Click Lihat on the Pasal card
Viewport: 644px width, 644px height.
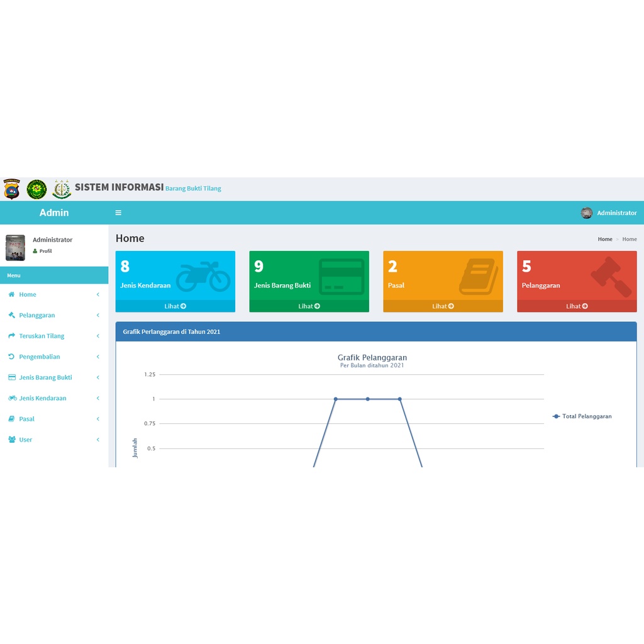(443, 306)
